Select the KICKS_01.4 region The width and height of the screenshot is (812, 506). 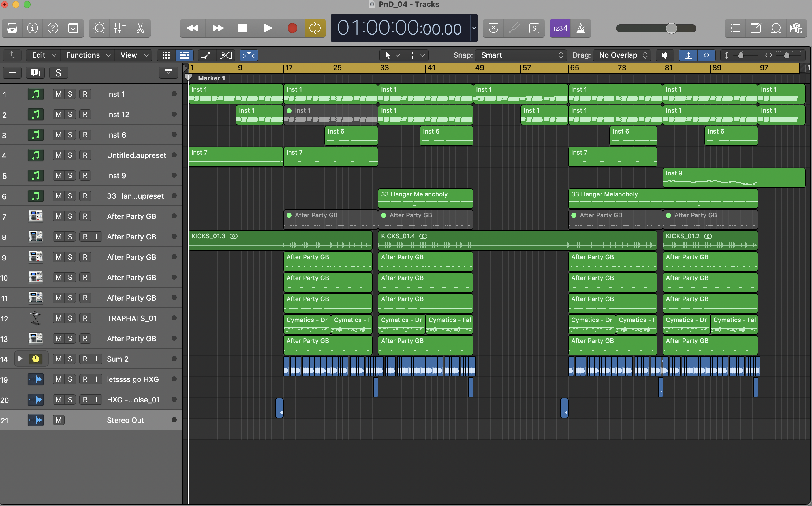click(517, 240)
